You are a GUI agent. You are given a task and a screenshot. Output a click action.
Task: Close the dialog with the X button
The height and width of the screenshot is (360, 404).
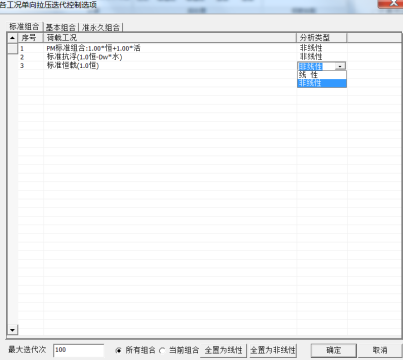(x=391, y=3)
